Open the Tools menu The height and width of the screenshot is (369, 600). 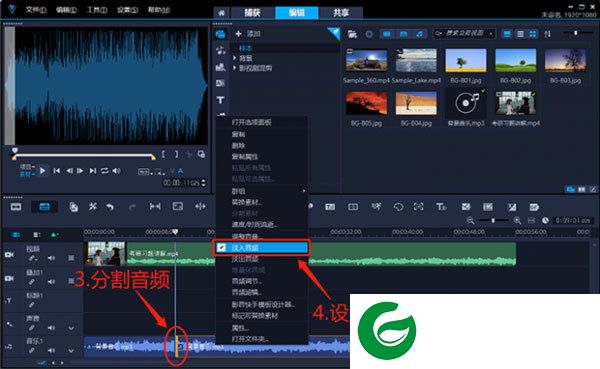pyautogui.click(x=97, y=10)
